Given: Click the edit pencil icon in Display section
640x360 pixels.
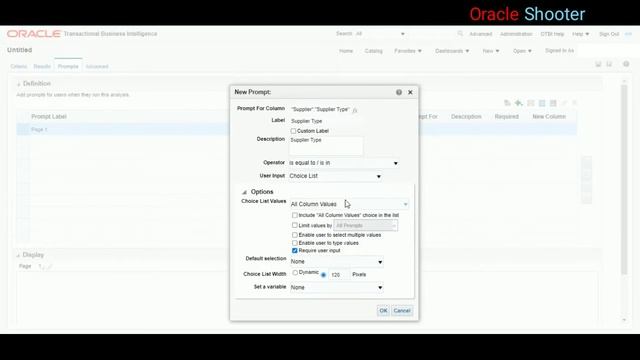Looking at the screenshot, I should 49,267.
